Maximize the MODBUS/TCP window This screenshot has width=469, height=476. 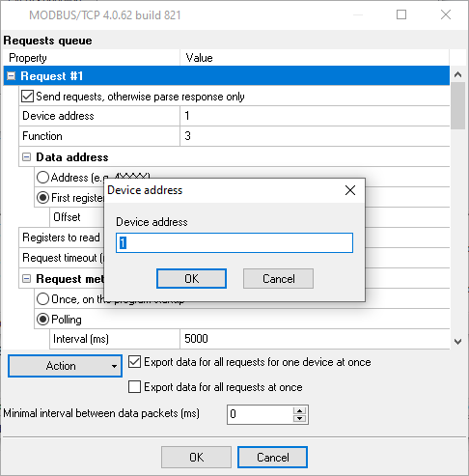tap(401, 14)
